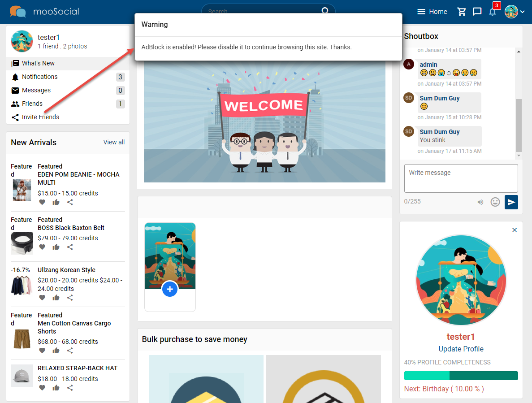Click the profile completeness progress bar
532x403 pixels.
(461, 376)
